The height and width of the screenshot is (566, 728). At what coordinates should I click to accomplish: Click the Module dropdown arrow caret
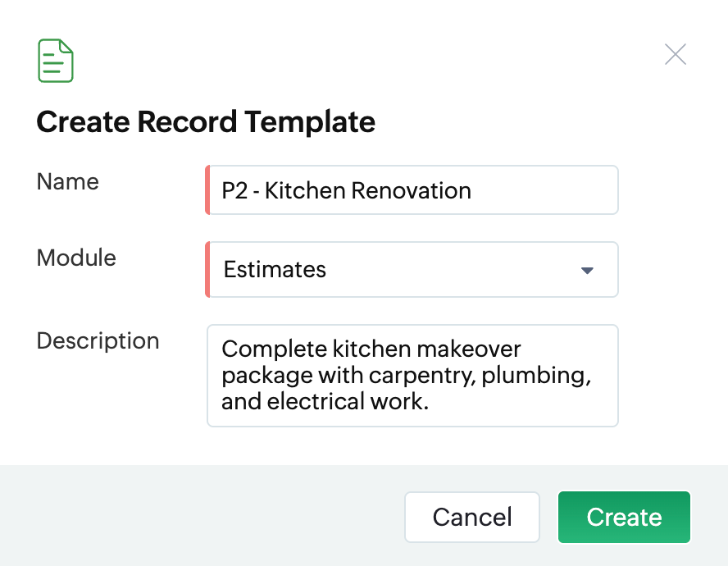tap(587, 270)
